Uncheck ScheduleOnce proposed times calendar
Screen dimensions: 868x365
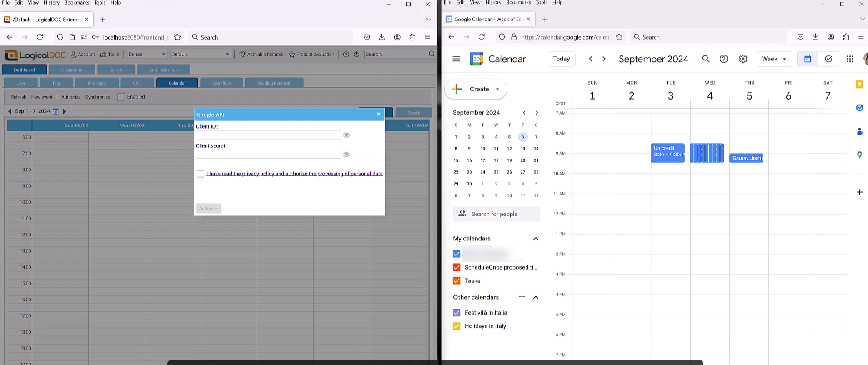(x=457, y=267)
